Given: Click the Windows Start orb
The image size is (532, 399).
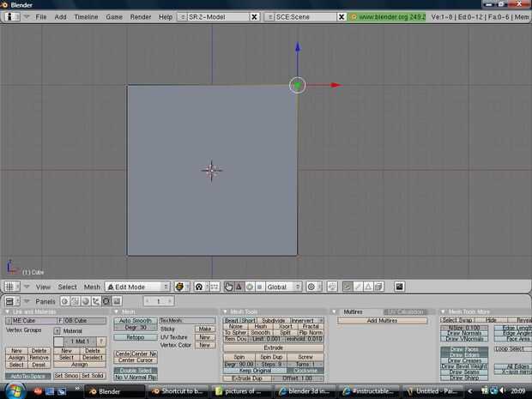Looking at the screenshot, I should pyautogui.click(x=15, y=391).
